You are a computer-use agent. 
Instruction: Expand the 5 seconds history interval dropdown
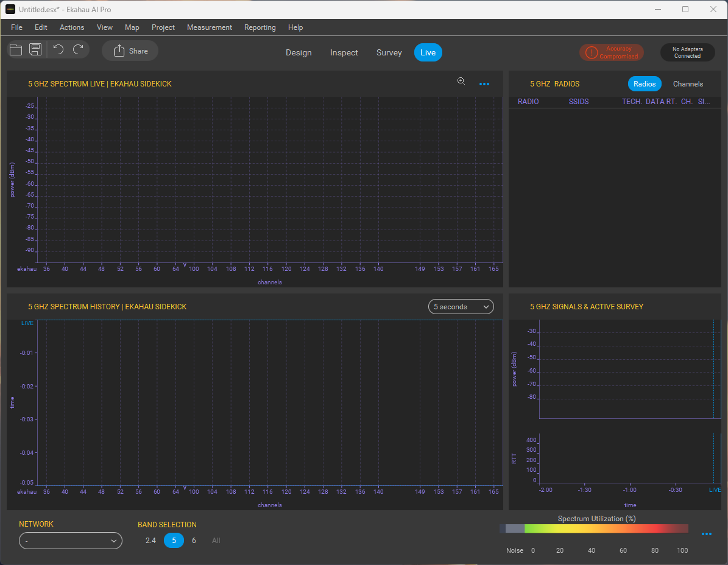(x=461, y=307)
